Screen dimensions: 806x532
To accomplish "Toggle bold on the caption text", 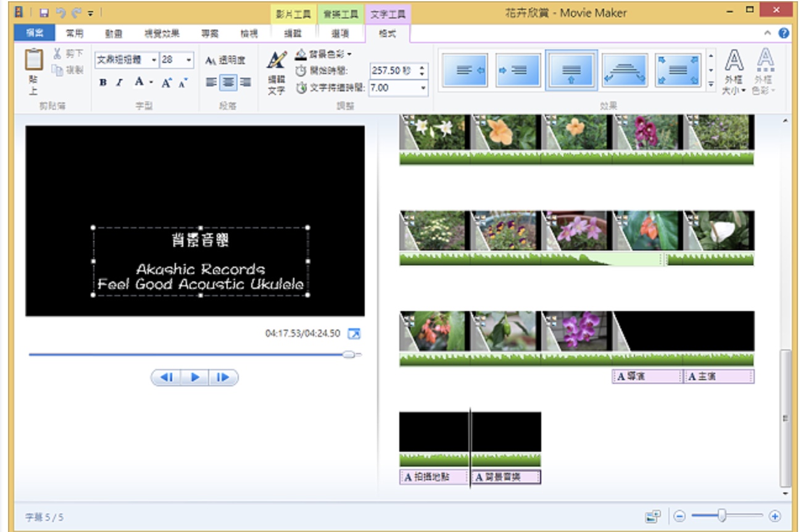I will coord(103,82).
